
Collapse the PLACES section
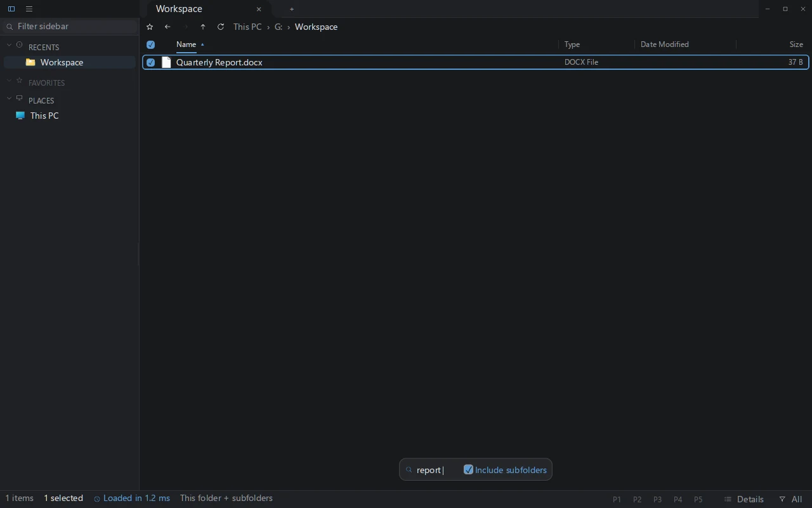tap(9, 98)
